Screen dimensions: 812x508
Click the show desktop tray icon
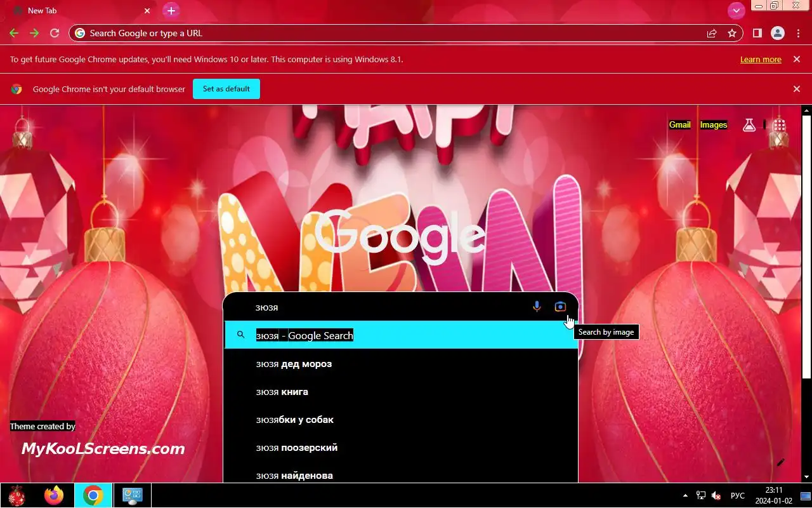point(806,495)
